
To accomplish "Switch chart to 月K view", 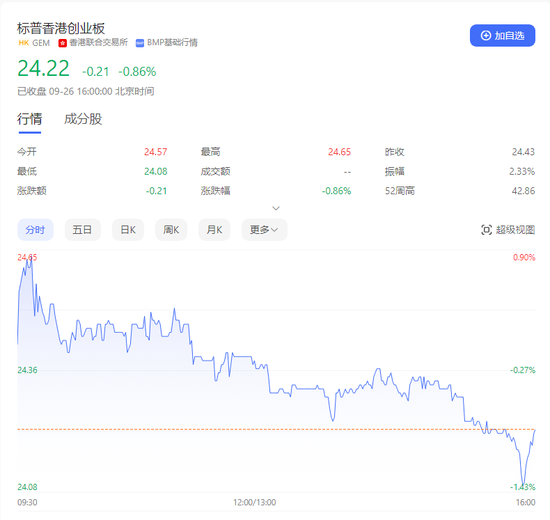I will click(214, 230).
